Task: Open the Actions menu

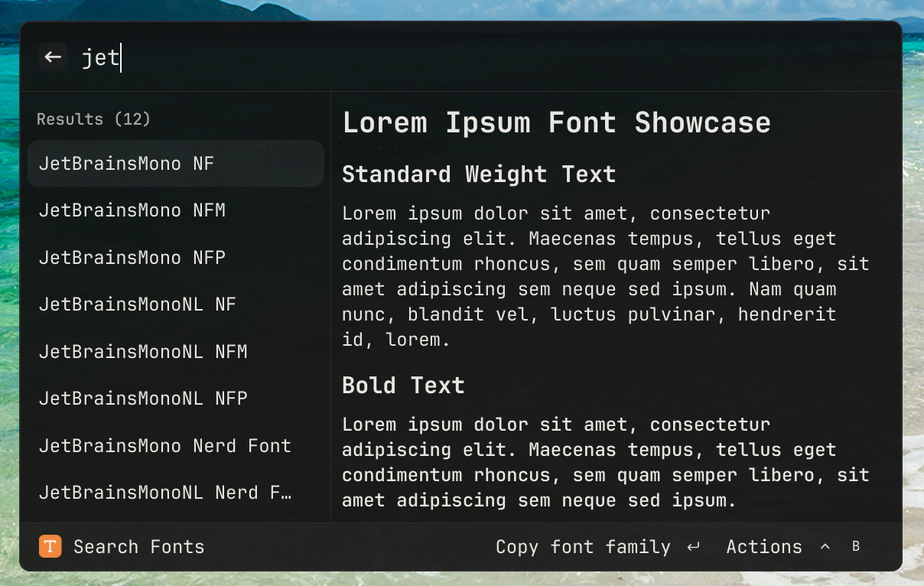Action: tap(763, 547)
